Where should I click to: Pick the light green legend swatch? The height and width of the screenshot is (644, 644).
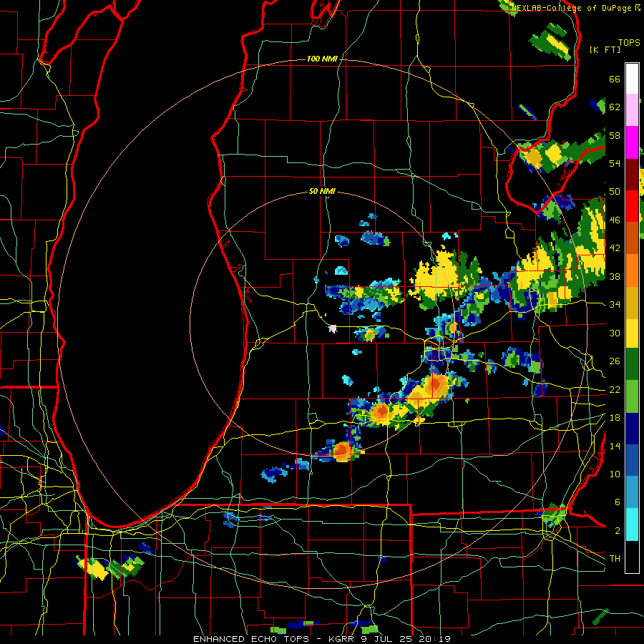point(632,396)
